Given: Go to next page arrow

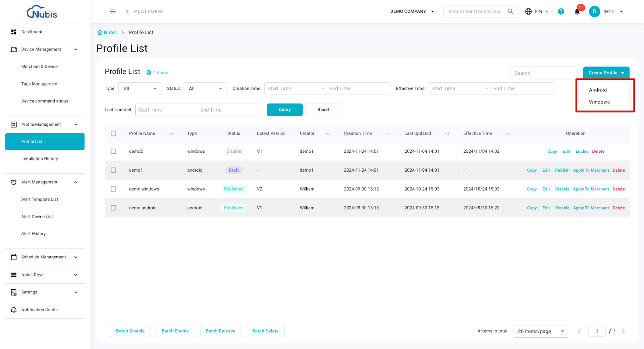Looking at the screenshot, I should point(623,331).
